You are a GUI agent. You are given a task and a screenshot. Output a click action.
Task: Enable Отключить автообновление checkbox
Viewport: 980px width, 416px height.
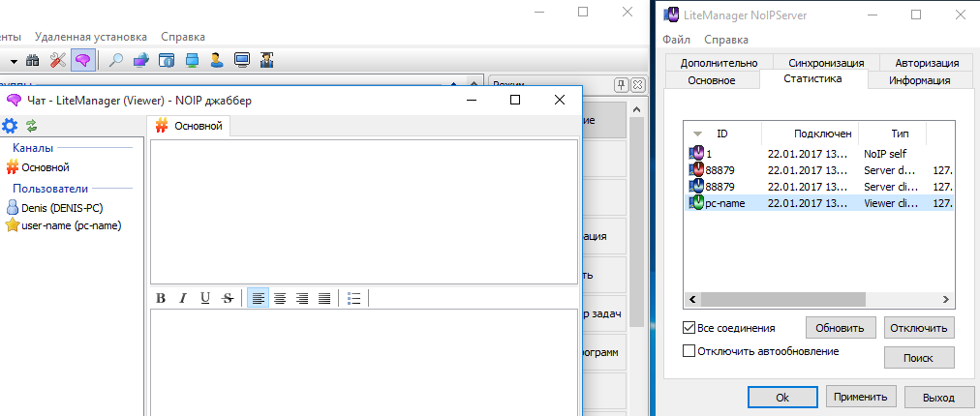tap(689, 351)
